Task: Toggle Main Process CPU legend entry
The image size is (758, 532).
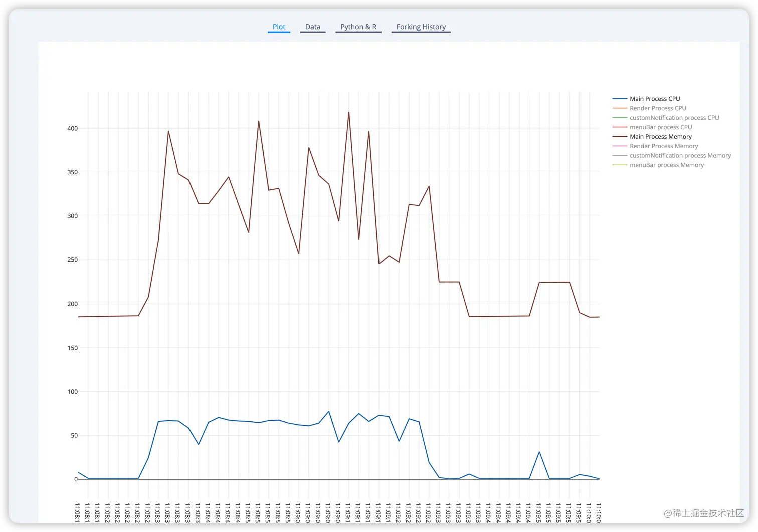Action: [x=655, y=99]
